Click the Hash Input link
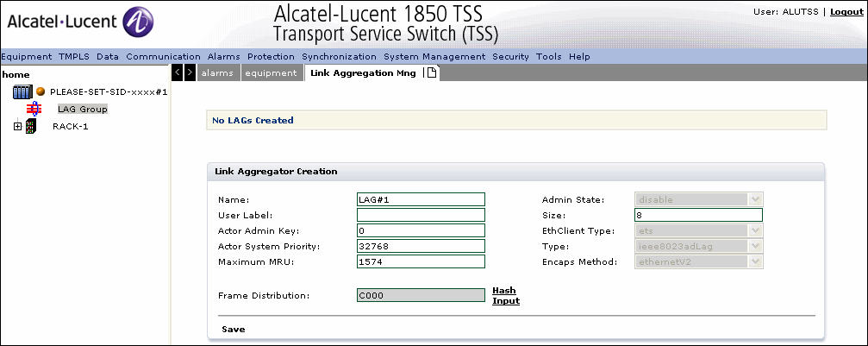Screen dimensions: 868x346 (x=505, y=296)
